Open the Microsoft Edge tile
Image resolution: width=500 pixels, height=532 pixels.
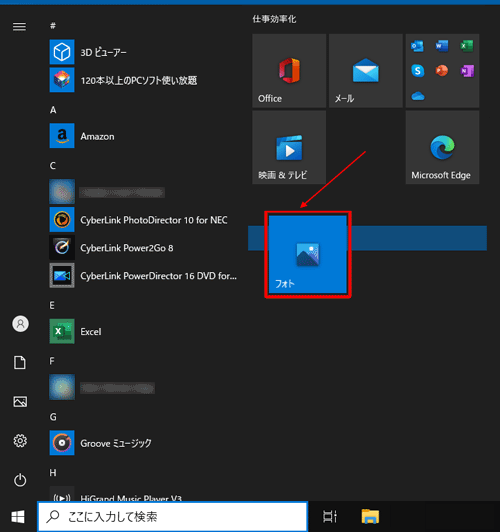coord(442,147)
